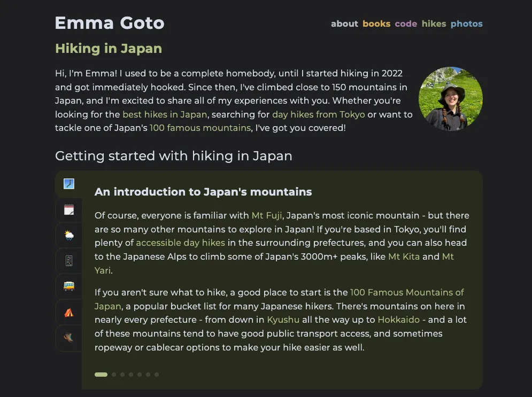This screenshot has height=397, width=532.
Task: Open the calendar icon tab
Action: point(68,210)
